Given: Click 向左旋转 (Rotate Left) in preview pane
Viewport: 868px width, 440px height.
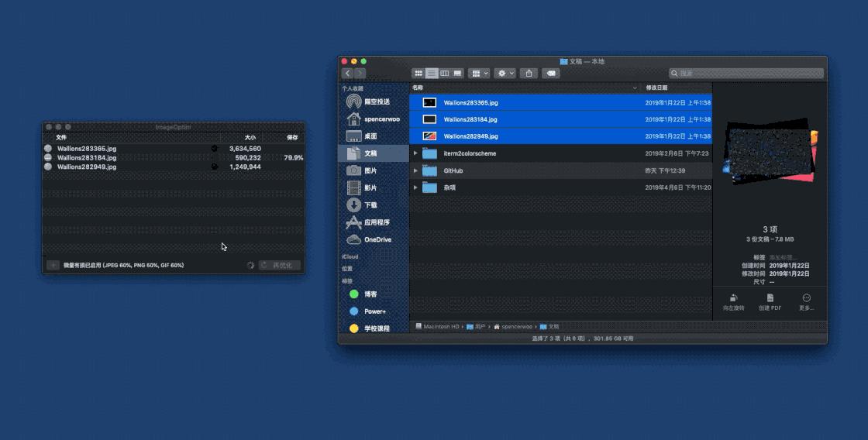Looking at the screenshot, I should click(733, 302).
